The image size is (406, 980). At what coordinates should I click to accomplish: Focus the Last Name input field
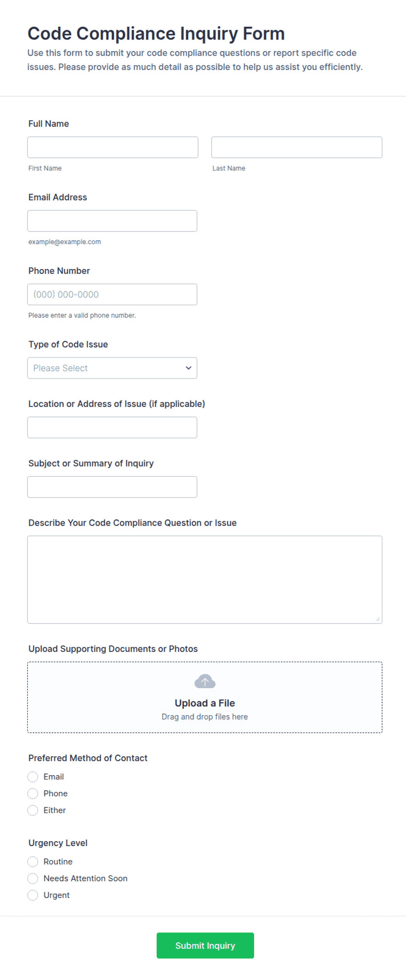click(x=297, y=147)
